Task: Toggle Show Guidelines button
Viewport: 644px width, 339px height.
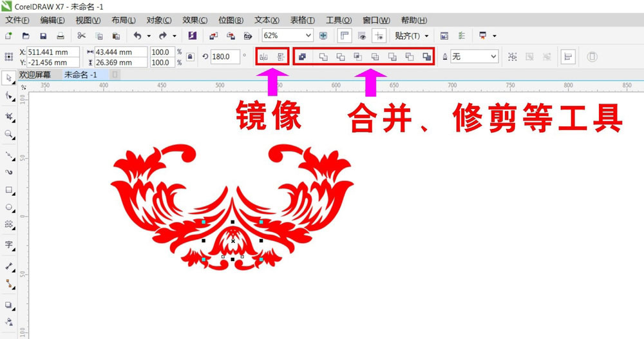Action: click(x=379, y=35)
